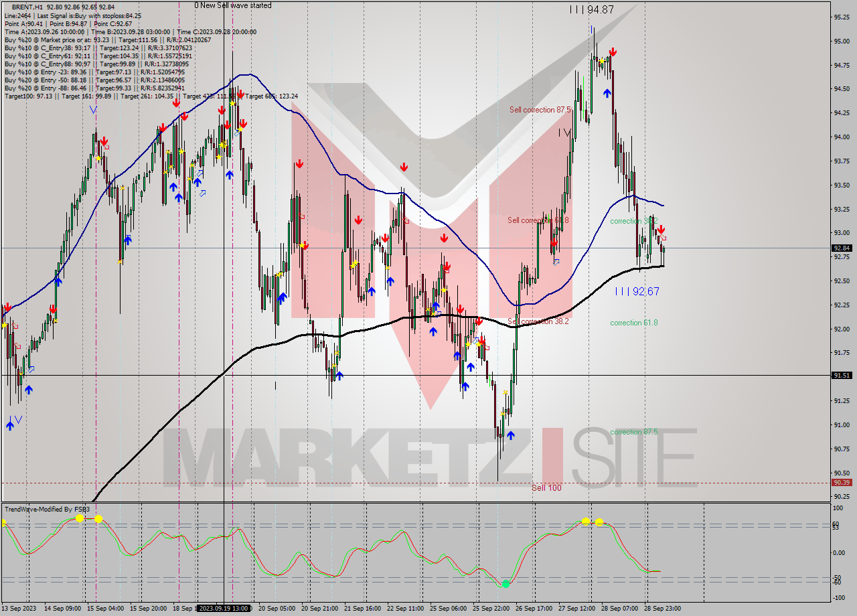
Task: Select the 'Sell correction 87.5' label
Action: (x=540, y=110)
